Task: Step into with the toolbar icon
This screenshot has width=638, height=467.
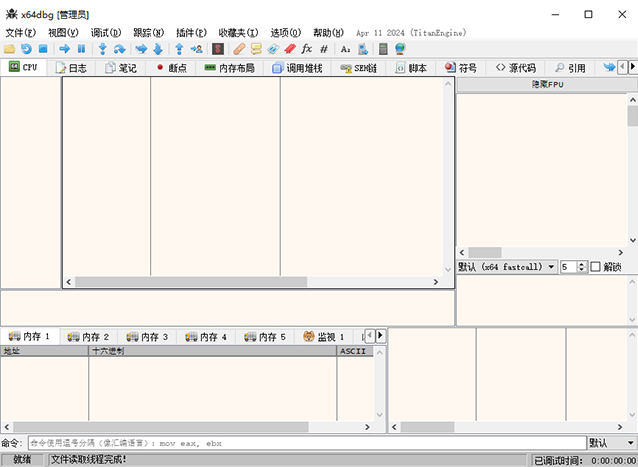Action: coord(103,49)
